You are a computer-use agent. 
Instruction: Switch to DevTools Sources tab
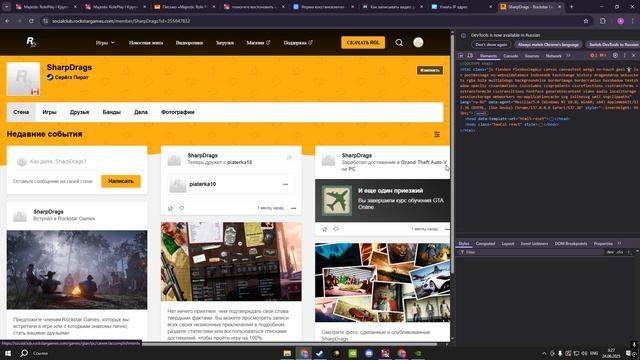pyautogui.click(x=532, y=56)
